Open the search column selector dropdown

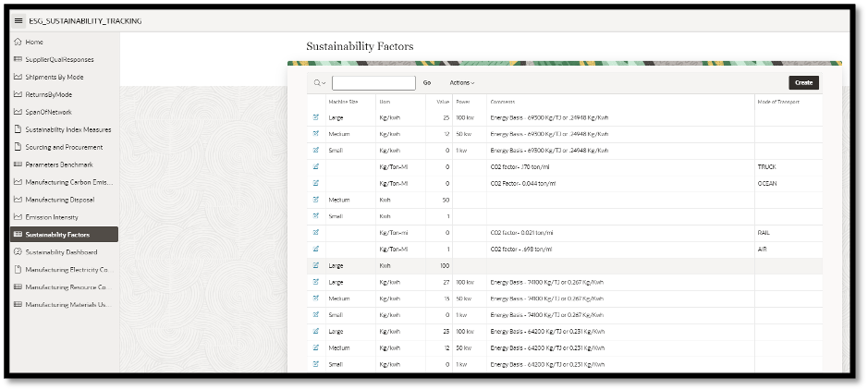coord(320,83)
